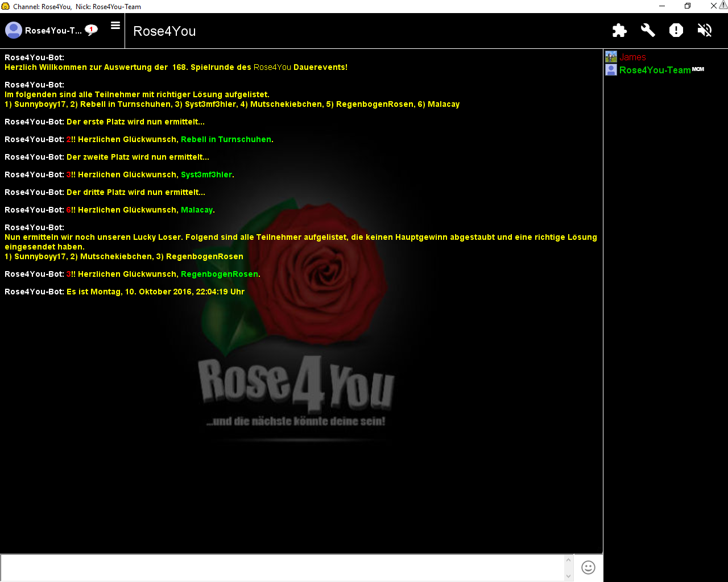Screen dimensions: 728x582
Task: Click the Rose4You channel title
Action: click(x=164, y=31)
